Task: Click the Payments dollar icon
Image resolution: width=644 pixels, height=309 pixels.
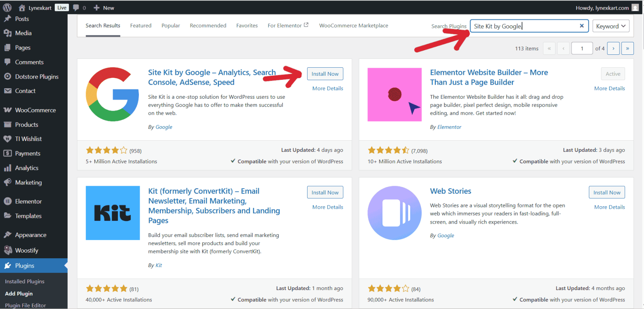Action: (7, 153)
